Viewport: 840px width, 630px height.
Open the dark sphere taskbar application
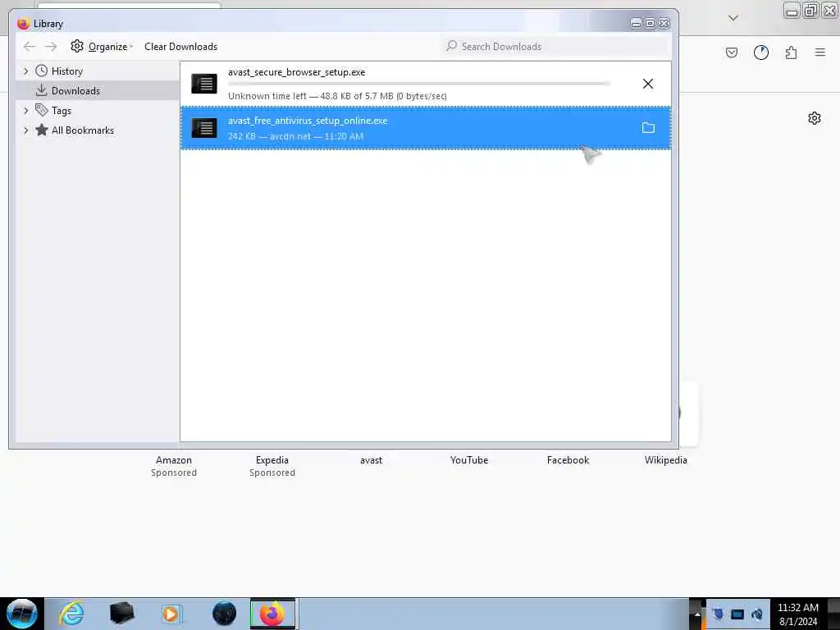pyautogui.click(x=224, y=614)
